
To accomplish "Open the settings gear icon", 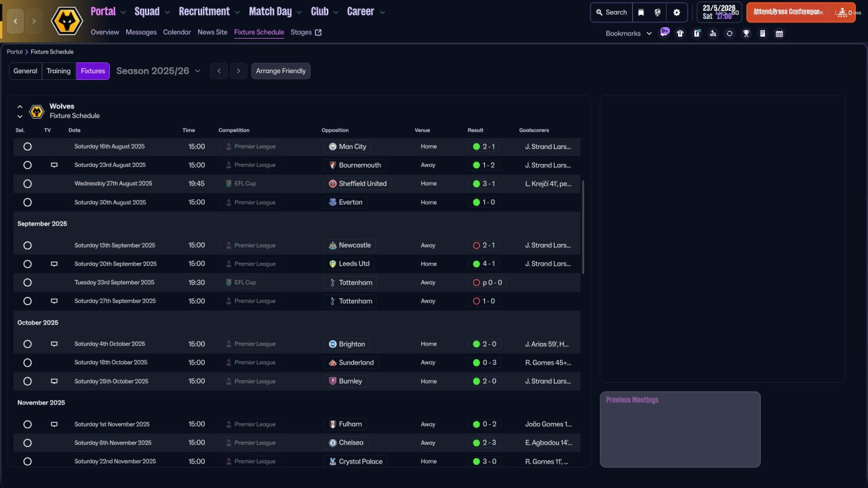I will [x=676, y=12].
